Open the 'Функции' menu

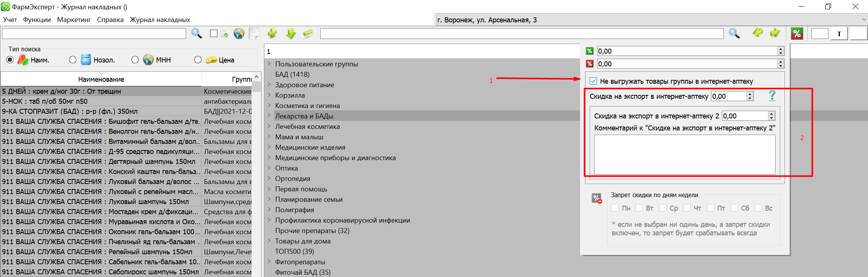[x=37, y=20]
